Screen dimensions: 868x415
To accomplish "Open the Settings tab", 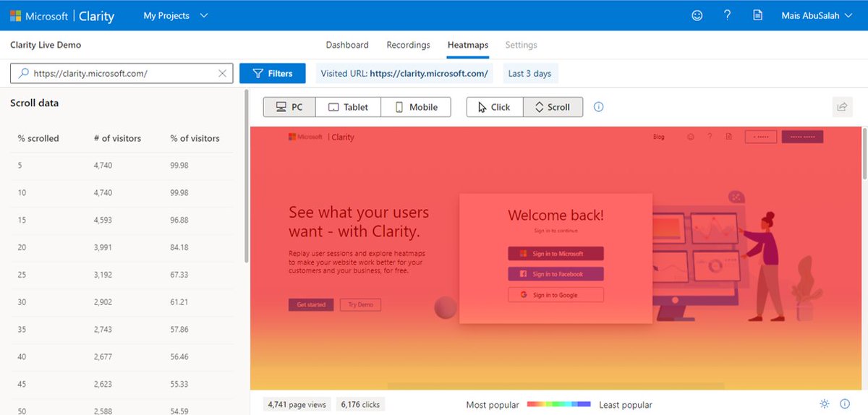I will click(x=521, y=45).
